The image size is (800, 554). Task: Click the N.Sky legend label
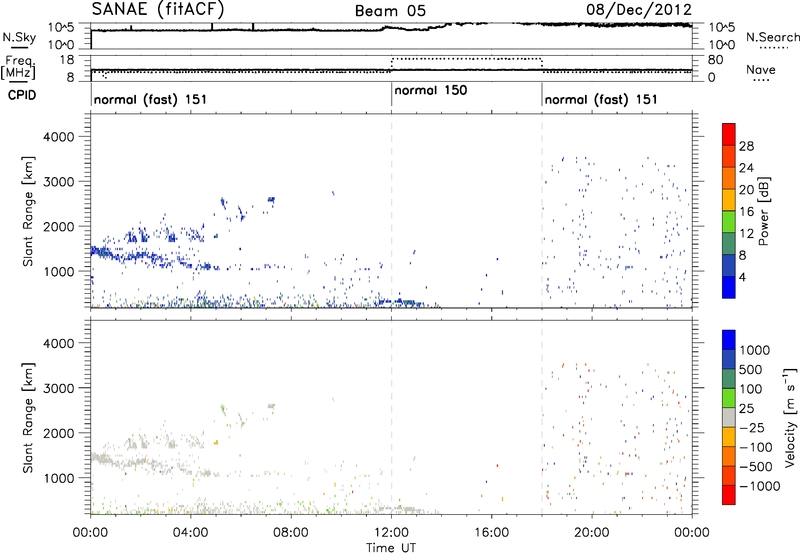19,38
